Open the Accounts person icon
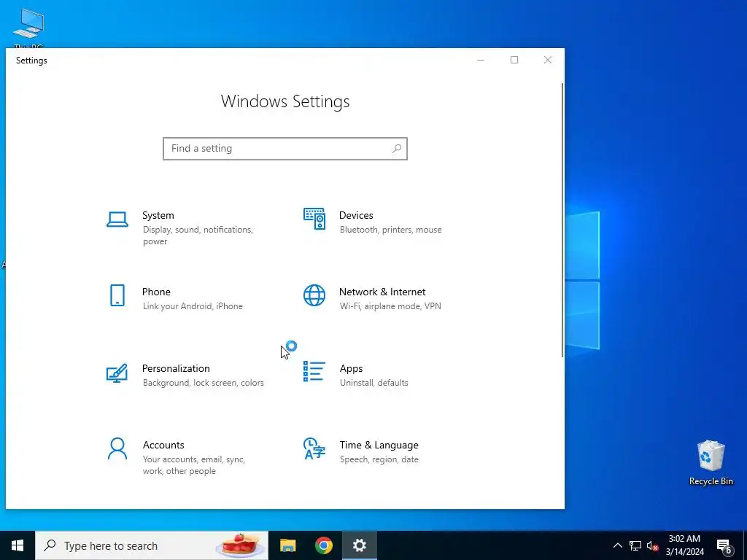This screenshot has width=747, height=560. click(x=117, y=448)
